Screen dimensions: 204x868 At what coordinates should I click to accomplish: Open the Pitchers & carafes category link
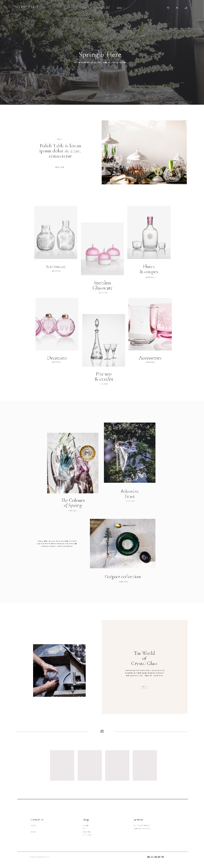click(x=104, y=376)
